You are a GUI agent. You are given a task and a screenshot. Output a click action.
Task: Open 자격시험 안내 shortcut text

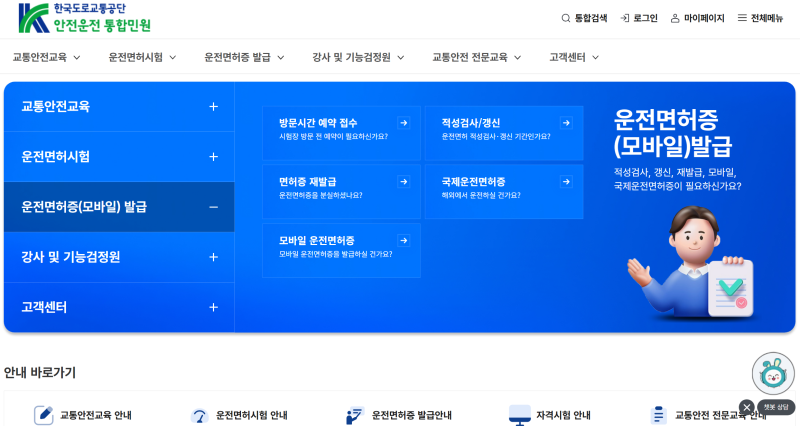[x=563, y=415]
